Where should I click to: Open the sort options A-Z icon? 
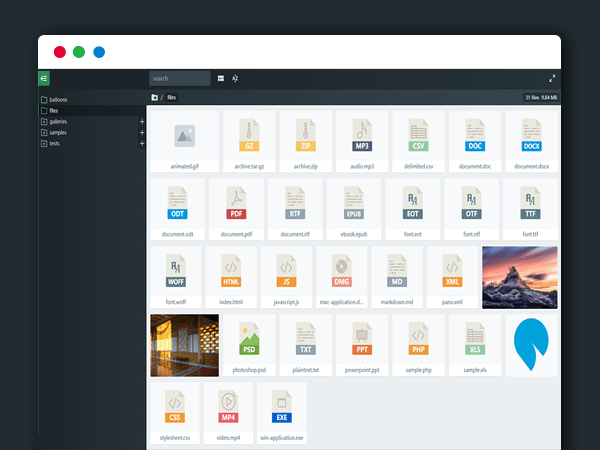click(x=235, y=78)
